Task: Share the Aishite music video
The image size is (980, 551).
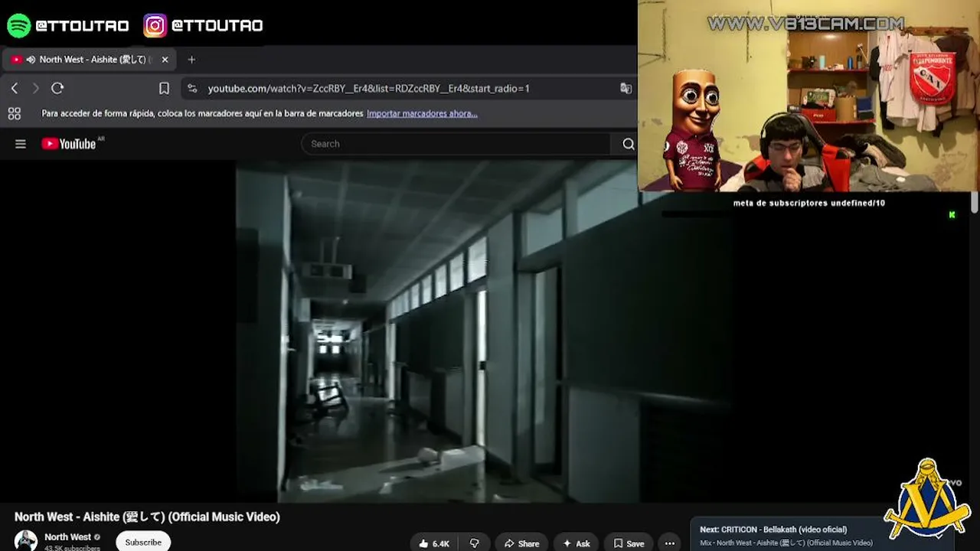Action: click(521, 543)
